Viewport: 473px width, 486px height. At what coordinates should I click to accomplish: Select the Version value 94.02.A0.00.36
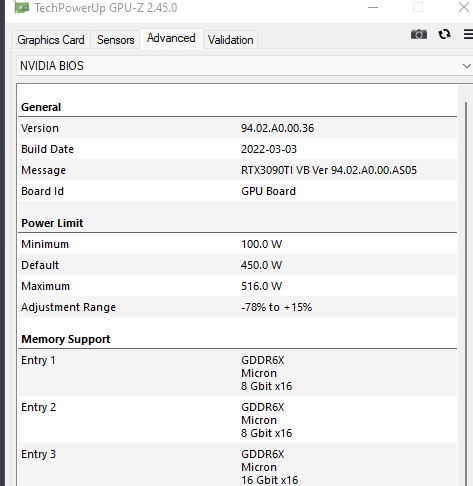pos(277,128)
